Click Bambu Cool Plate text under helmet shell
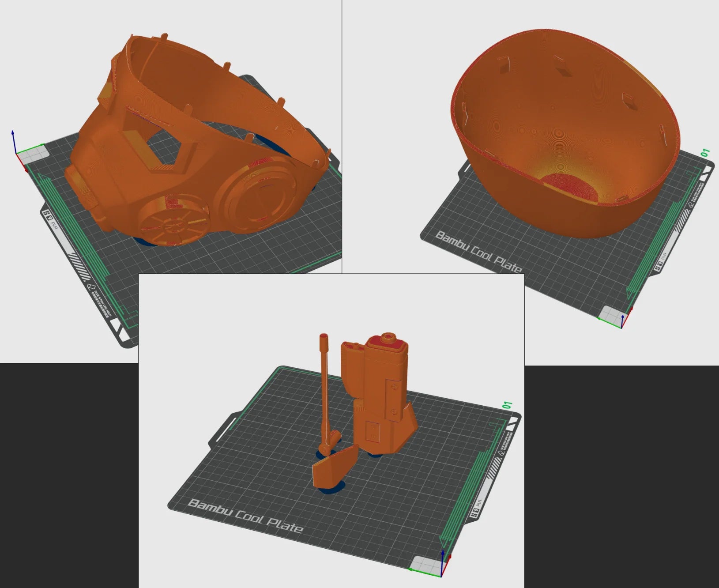Image resolution: width=719 pixels, height=588 pixels. [x=478, y=252]
